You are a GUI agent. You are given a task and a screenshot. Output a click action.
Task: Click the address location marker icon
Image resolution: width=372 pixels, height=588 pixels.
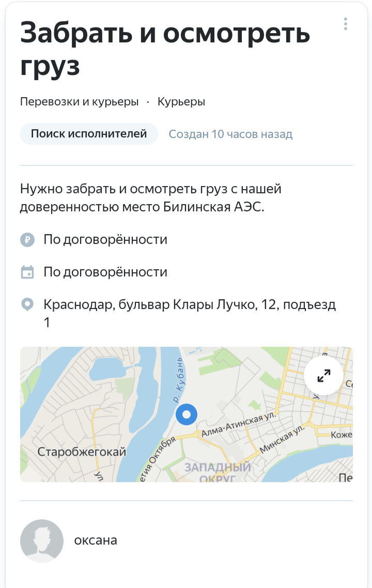tap(27, 305)
